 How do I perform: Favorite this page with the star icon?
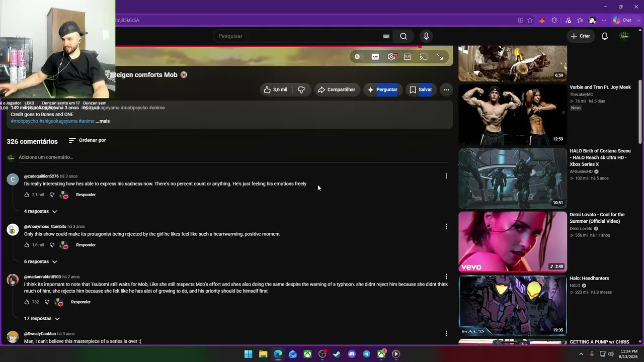pos(530,20)
